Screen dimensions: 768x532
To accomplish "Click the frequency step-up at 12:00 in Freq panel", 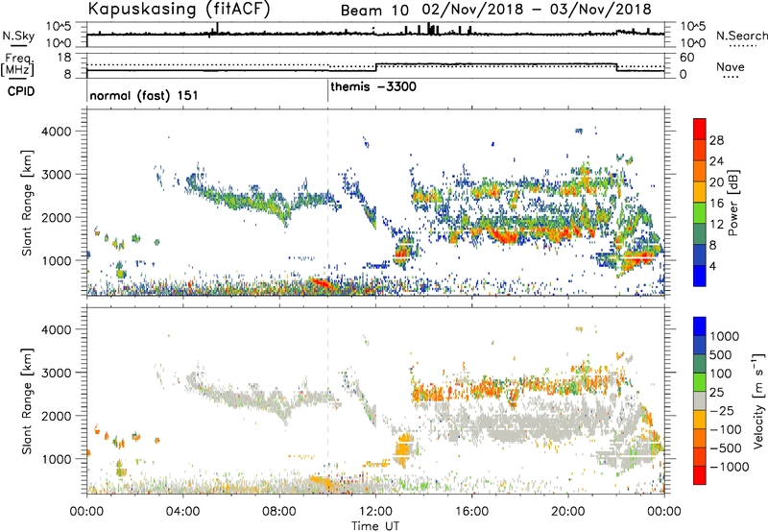I will click(375, 67).
